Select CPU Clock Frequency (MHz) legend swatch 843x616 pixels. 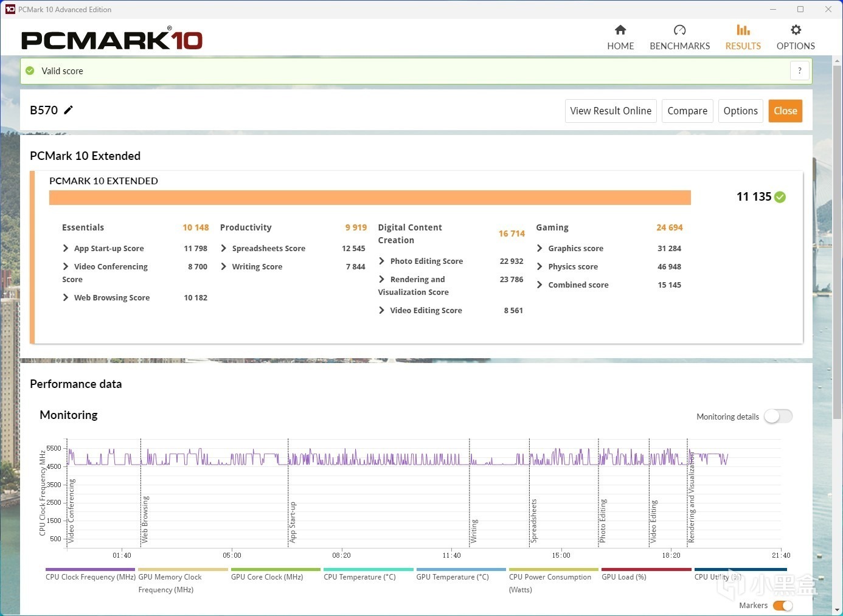coord(90,570)
